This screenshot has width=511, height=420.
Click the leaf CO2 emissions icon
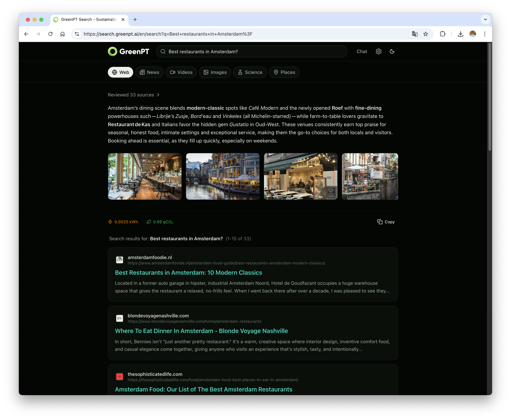click(x=149, y=222)
